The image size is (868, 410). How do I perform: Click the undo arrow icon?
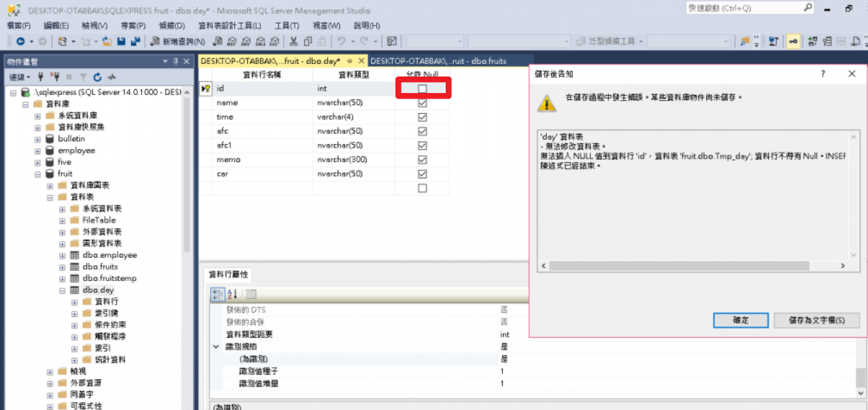[x=341, y=41]
